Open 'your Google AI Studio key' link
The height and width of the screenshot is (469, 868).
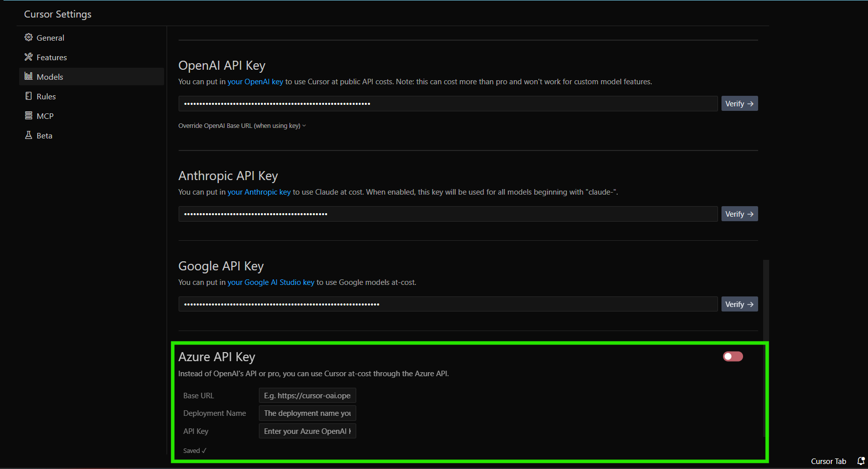[271, 282]
